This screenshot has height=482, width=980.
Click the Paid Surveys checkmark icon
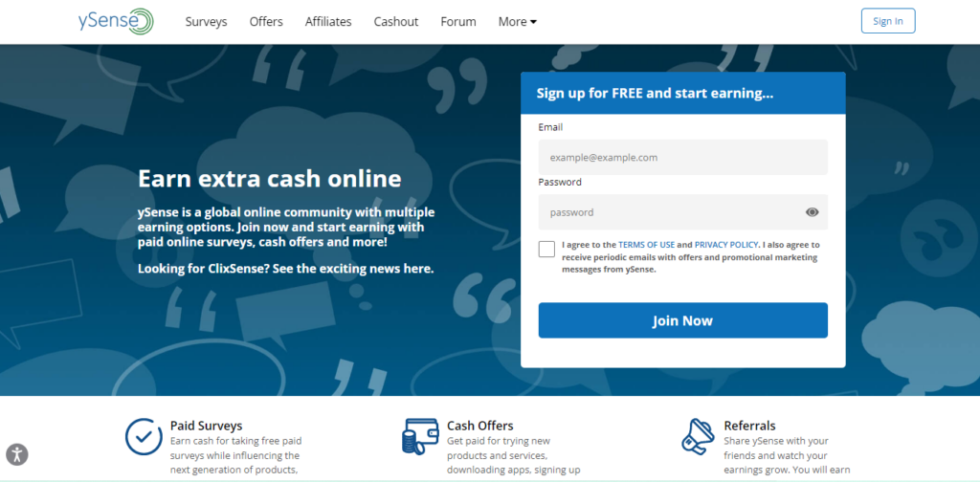(144, 436)
